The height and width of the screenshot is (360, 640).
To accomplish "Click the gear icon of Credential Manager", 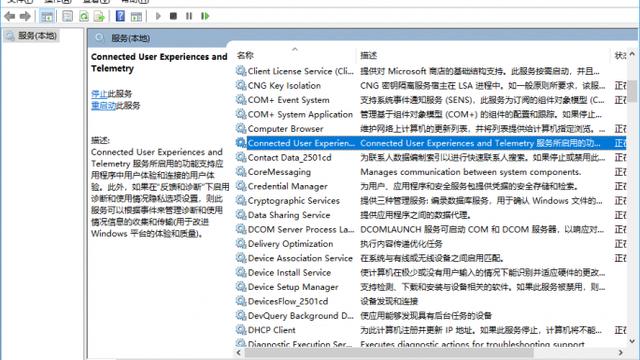I will tap(241, 186).
